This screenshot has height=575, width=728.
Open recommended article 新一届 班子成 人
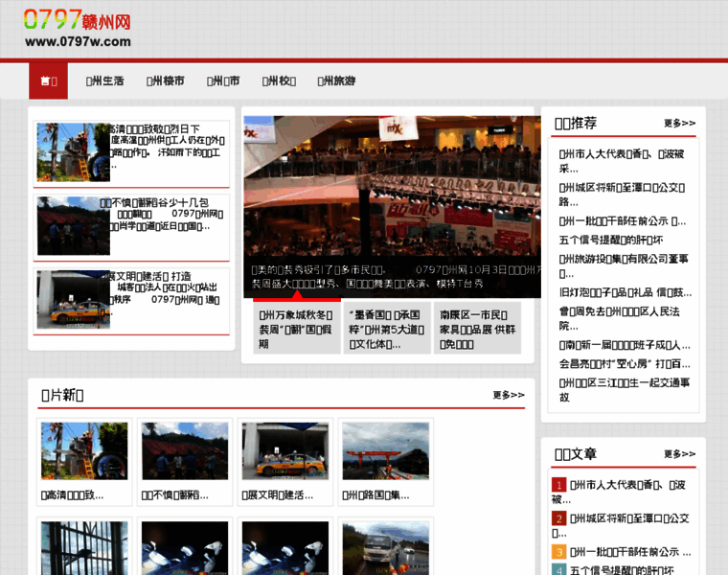pos(625,345)
